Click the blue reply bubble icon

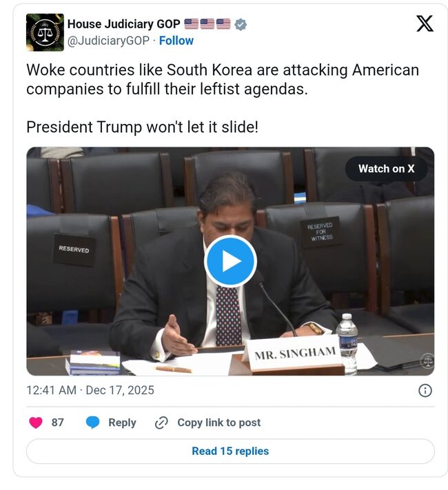[x=92, y=422]
